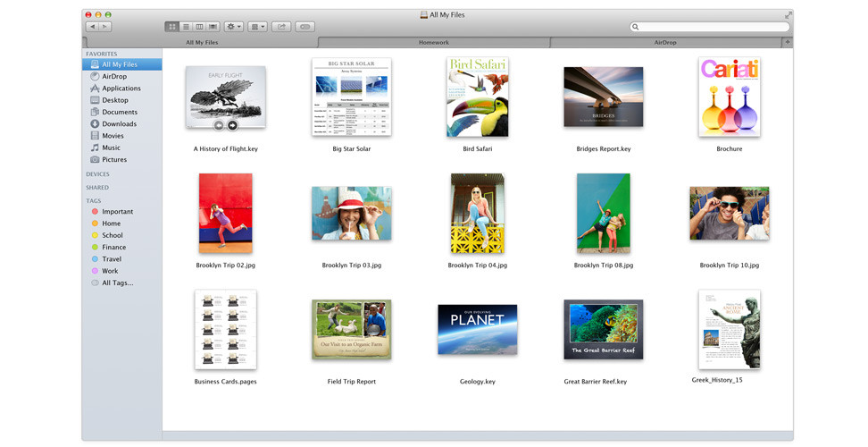Open Applications in the sidebar
The width and height of the screenshot is (868, 447).
(x=121, y=89)
